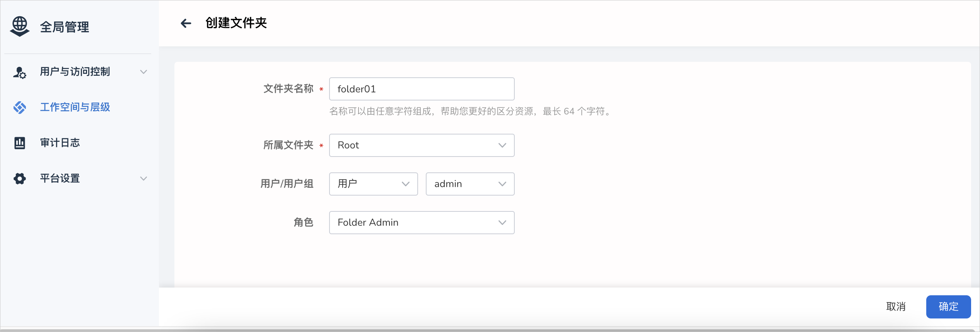The image size is (980, 332).
Task: Open the Folder Admin role dropdown
Action: [x=422, y=223]
